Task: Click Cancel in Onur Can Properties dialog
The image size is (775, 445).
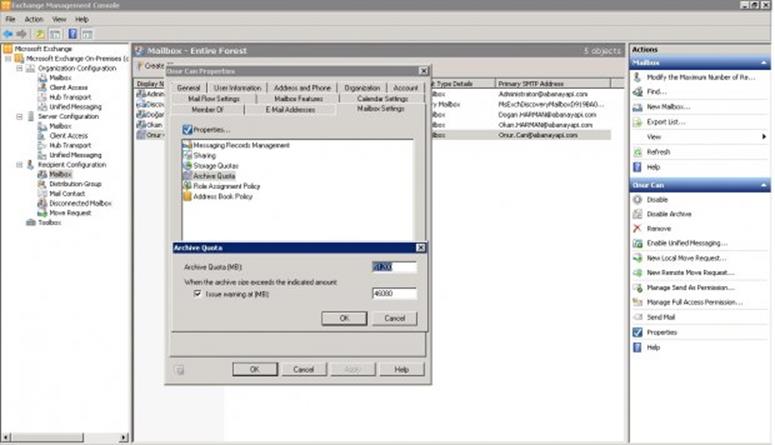Action: 303,369
